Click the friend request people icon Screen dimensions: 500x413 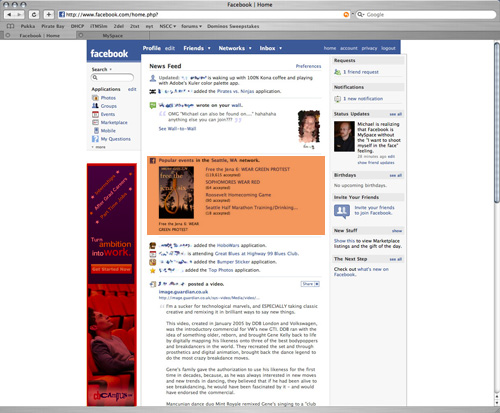pos(337,72)
